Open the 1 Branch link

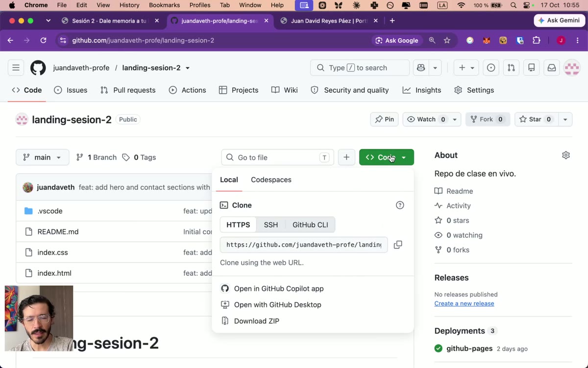(x=97, y=158)
